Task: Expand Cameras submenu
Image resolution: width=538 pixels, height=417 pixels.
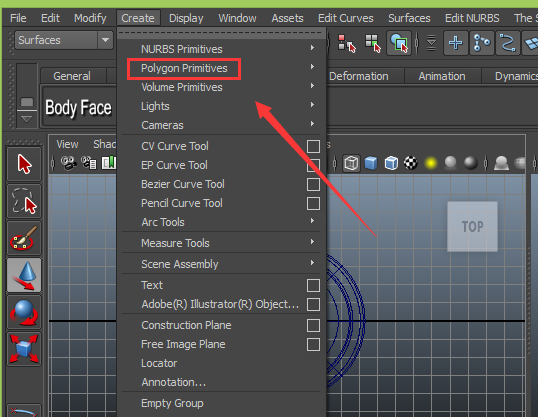Action: click(x=221, y=125)
